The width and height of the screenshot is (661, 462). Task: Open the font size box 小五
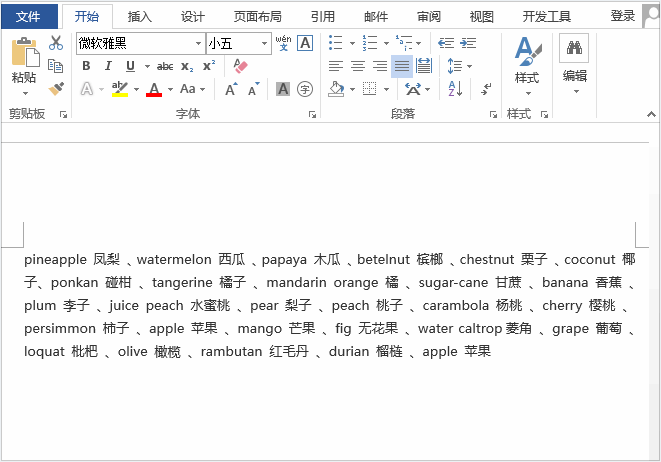pos(238,43)
